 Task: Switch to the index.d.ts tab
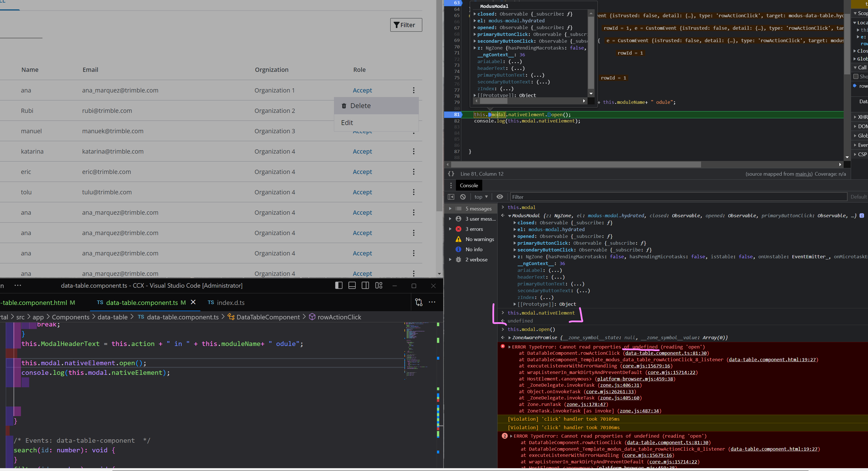coord(231,303)
